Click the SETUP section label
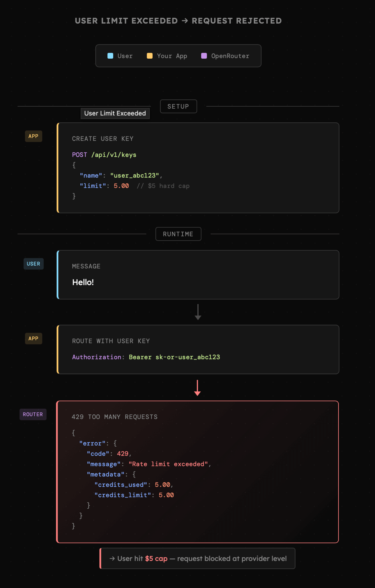Viewport: 375px width, 588px height. 178,106
